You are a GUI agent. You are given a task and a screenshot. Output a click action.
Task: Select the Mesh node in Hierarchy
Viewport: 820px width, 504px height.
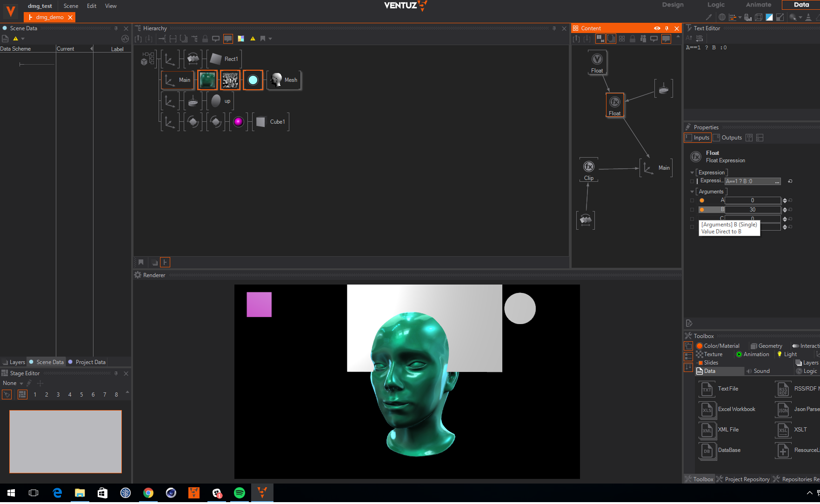coord(284,80)
